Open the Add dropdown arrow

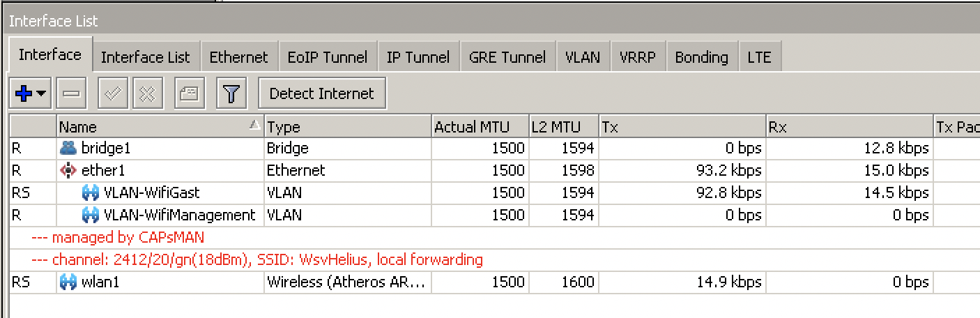tap(42, 93)
